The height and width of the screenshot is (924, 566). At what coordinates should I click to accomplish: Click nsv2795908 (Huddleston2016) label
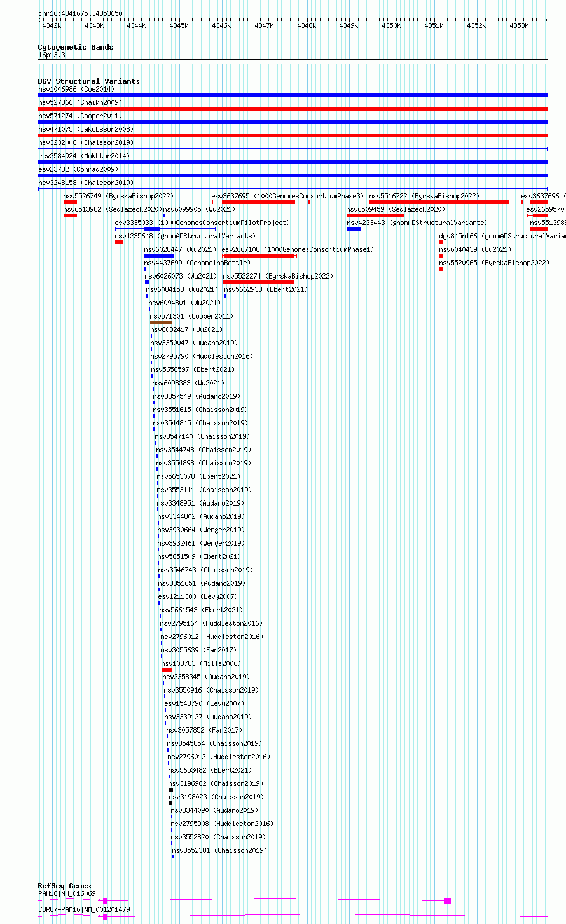click(x=222, y=824)
